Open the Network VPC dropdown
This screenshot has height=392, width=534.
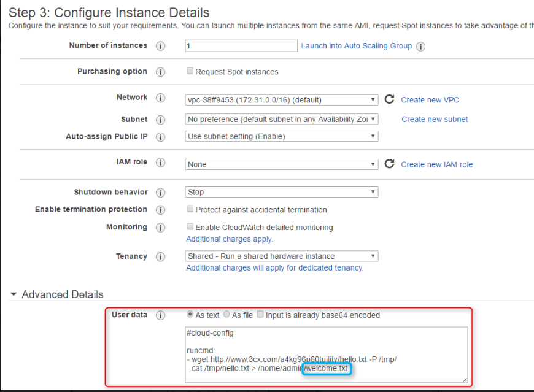point(282,99)
